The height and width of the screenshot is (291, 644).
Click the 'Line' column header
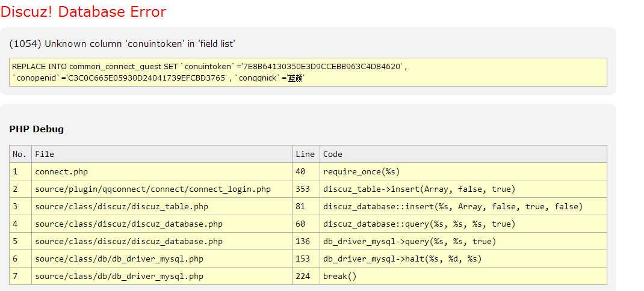[305, 155]
